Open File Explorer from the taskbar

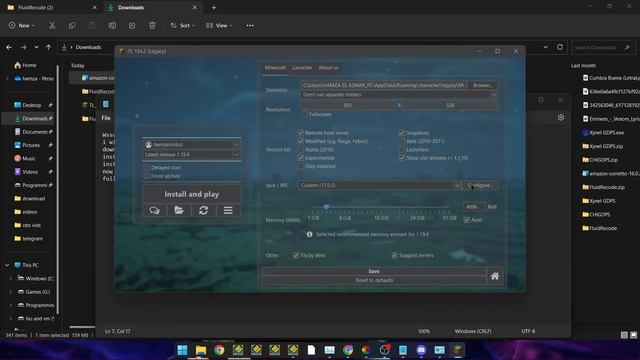pyautogui.click(x=200, y=350)
